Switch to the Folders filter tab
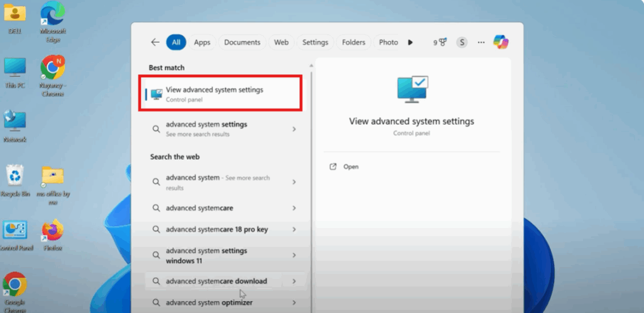The width and height of the screenshot is (644, 313). click(353, 42)
